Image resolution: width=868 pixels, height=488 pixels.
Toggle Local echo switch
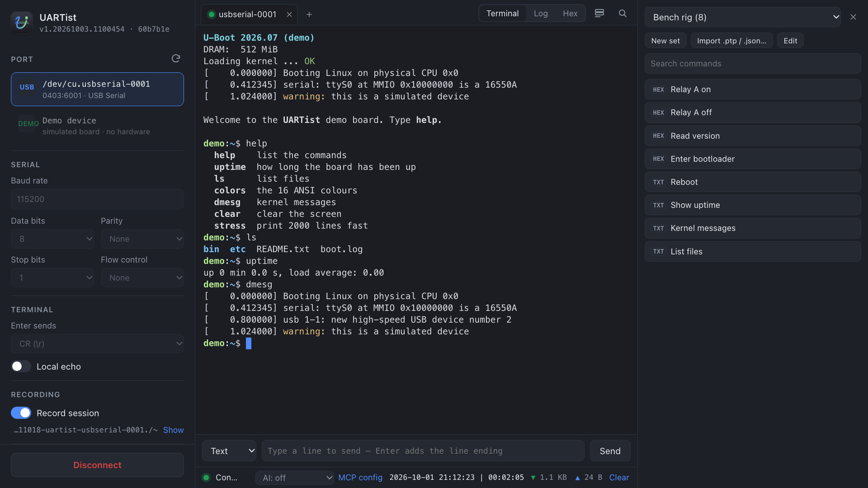(21, 367)
